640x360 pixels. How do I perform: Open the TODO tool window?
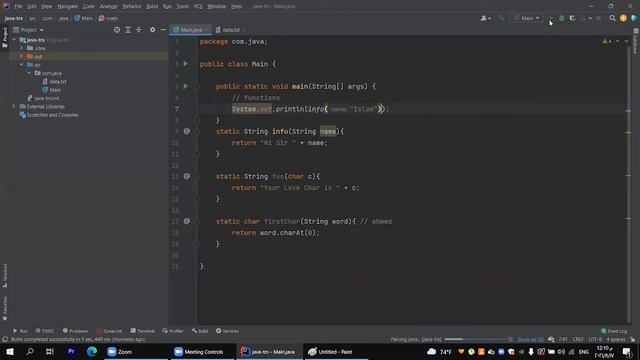[44, 331]
